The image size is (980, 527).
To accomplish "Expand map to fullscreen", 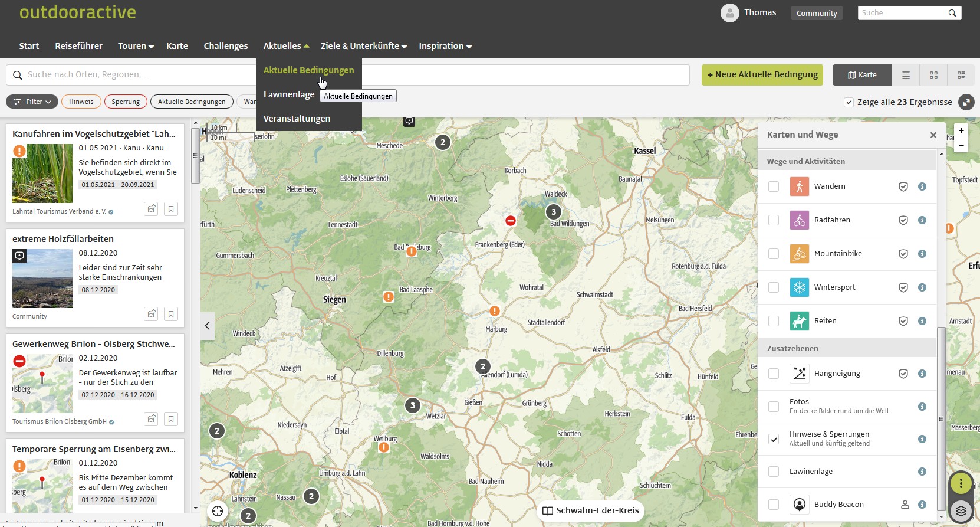I will coord(966,102).
